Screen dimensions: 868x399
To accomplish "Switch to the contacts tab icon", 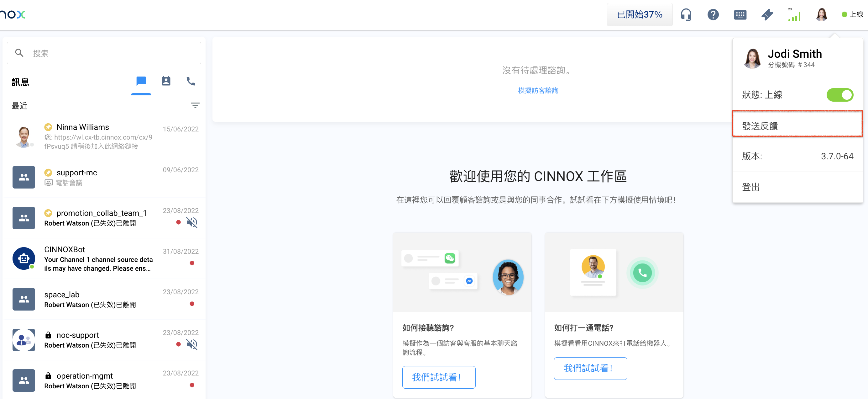I will (166, 81).
